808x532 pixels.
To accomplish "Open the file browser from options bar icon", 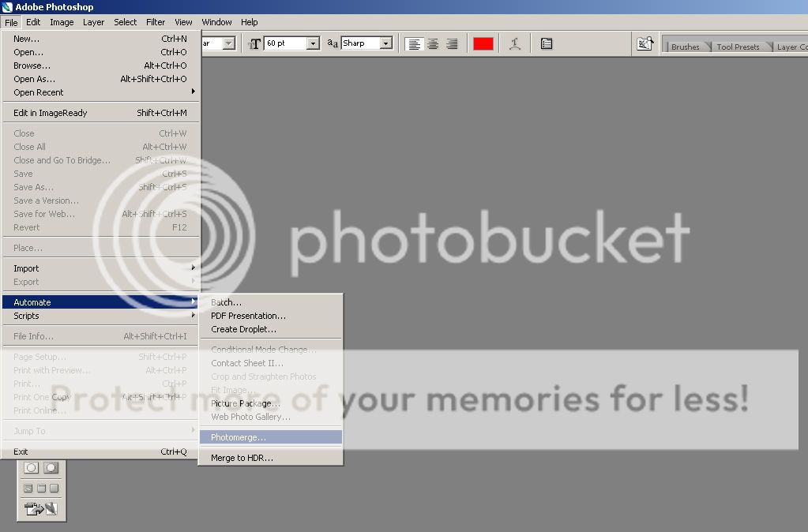I will pyautogui.click(x=645, y=43).
